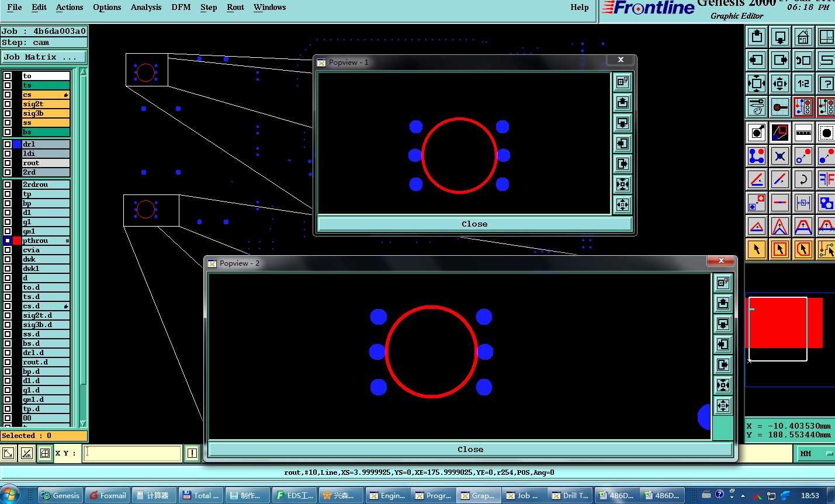
Task: Toggle checkbox for layer 'pthrou'
Action: (x=8, y=241)
